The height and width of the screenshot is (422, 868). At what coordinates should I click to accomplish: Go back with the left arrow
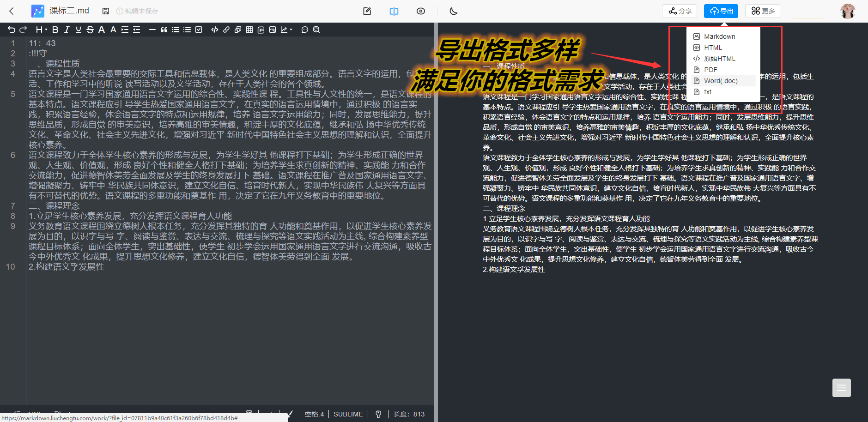pyautogui.click(x=12, y=11)
